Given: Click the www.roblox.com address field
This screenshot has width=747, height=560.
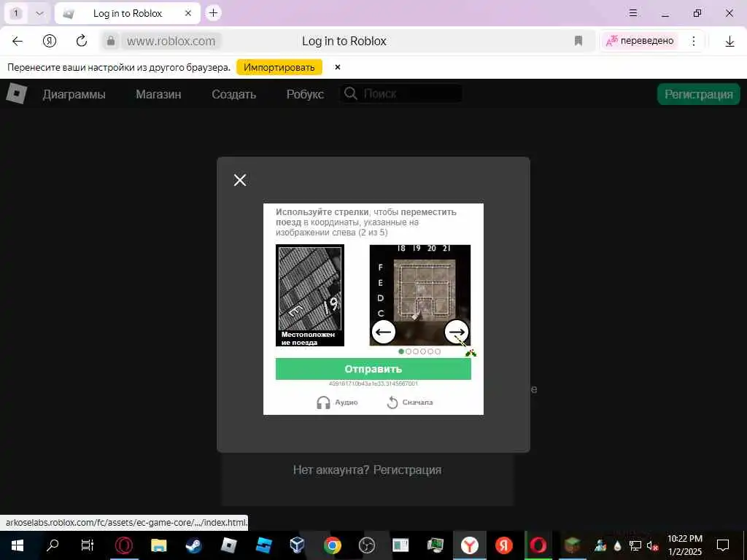Looking at the screenshot, I should pos(171,41).
